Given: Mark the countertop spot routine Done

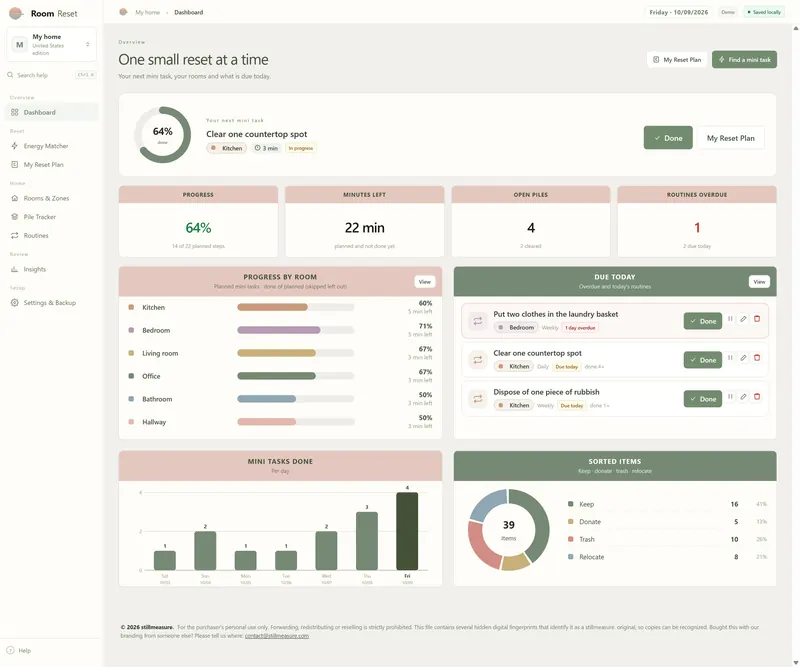Looking at the screenshot, I should click(x=703, y=360).
